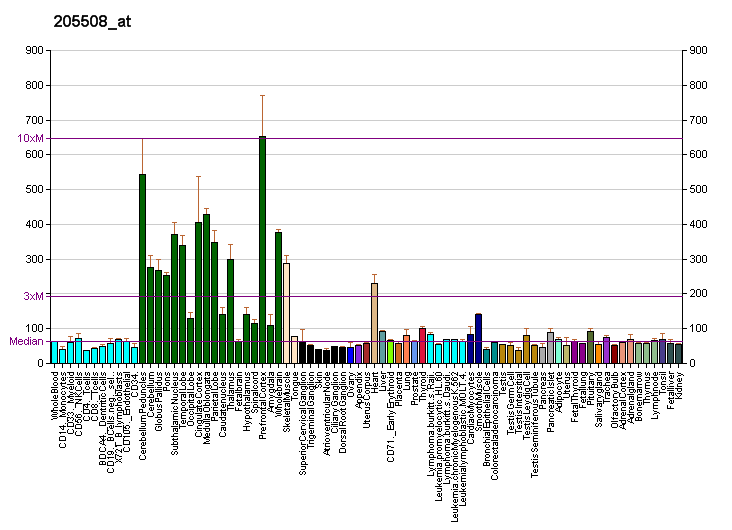This screenshot has height=530, width=732.
Task: Click the Lymphoma.burkitt.s.Raji axis label
Action: [x=430, y=424]
